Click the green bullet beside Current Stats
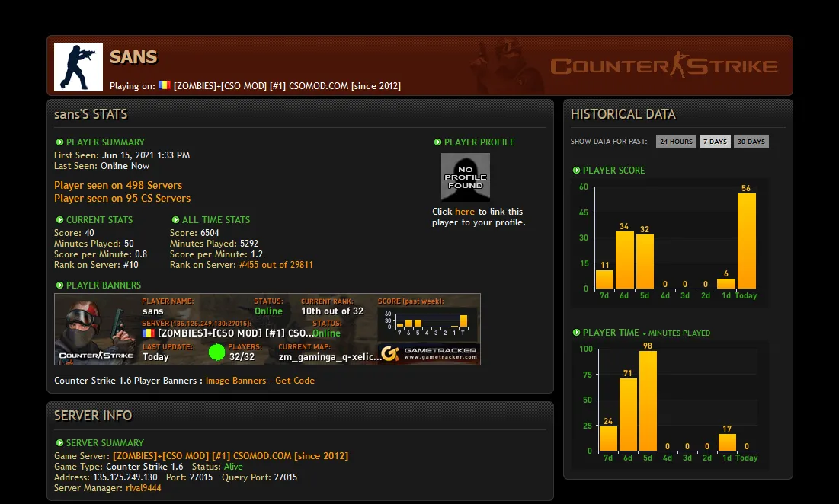Viewport: 839px width, 504px height. pyautogui.click(x=59, y=220)
